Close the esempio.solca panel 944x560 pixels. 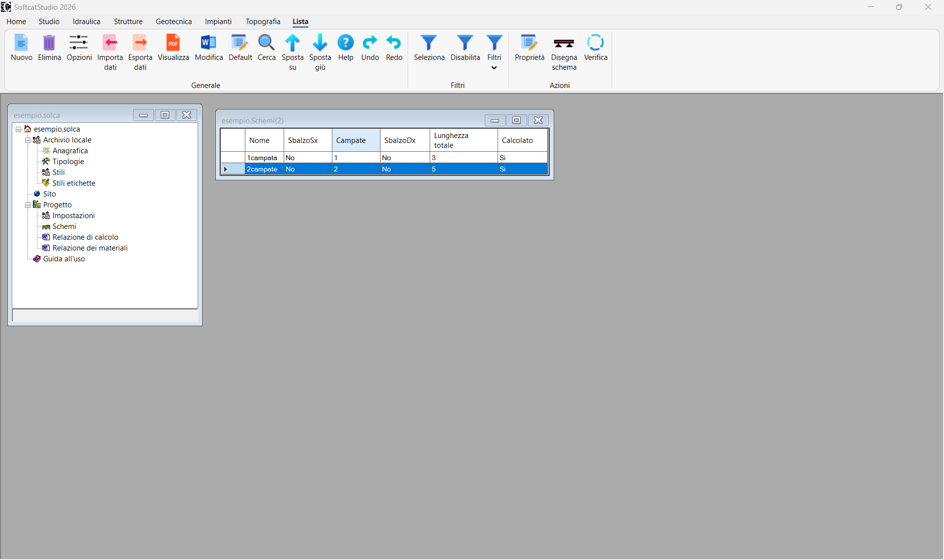click(x=186, y=115)
